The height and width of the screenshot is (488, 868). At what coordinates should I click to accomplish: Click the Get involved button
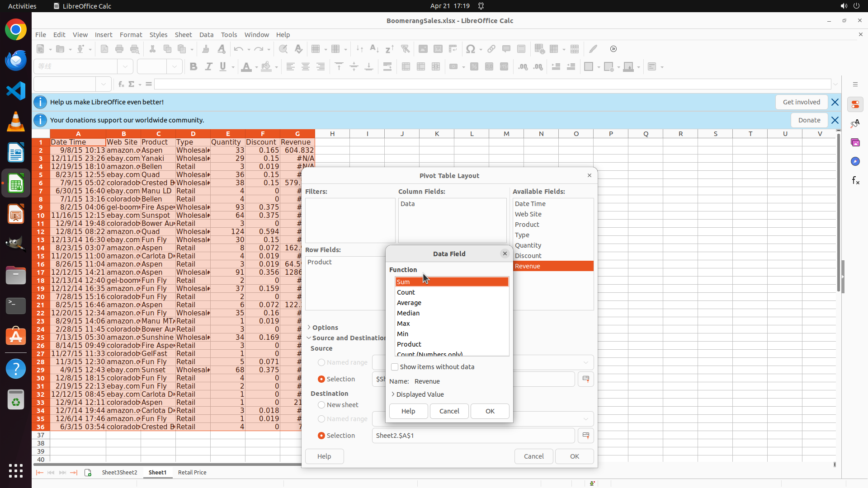click(x=801, y=102)
